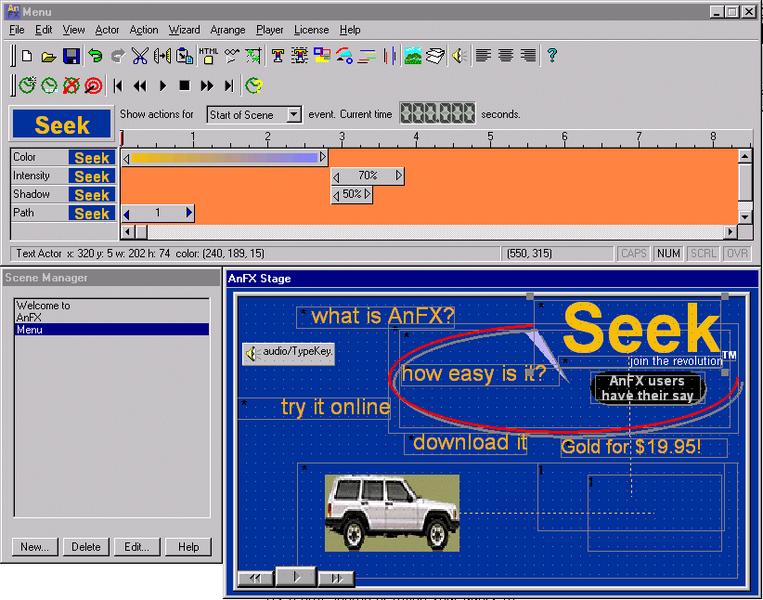Play the animation from the toolbar
This screenshot has width=763, height=600.
click(163, 86)
